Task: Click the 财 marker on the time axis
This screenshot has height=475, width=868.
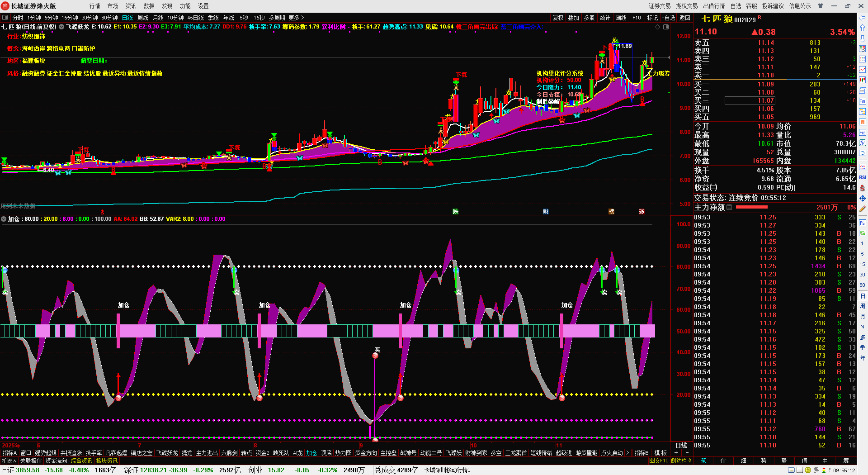Action: coord(546,212)
